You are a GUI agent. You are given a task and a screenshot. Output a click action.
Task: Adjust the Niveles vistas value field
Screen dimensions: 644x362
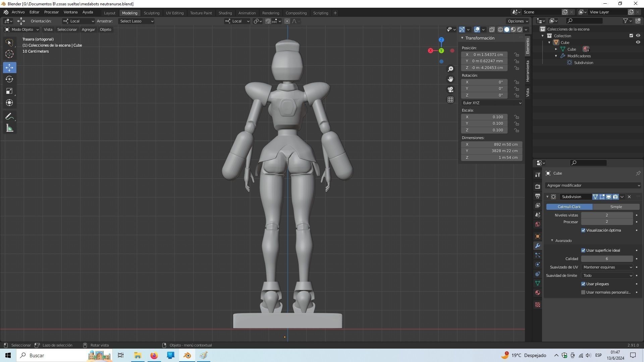coord(607,215)
